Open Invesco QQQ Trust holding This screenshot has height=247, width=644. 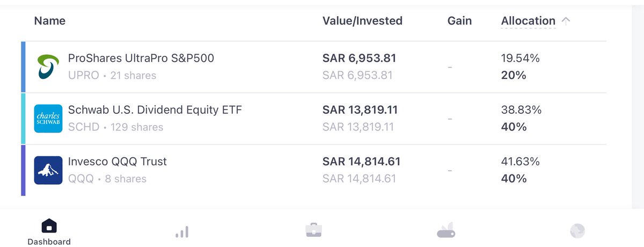[117, 162]
